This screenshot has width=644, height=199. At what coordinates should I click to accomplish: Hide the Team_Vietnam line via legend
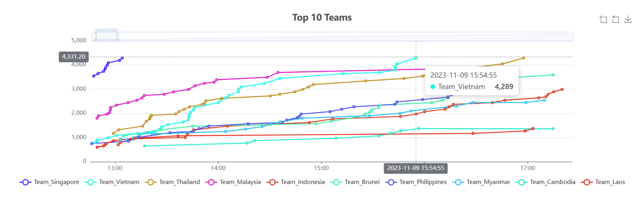[112, 182]
